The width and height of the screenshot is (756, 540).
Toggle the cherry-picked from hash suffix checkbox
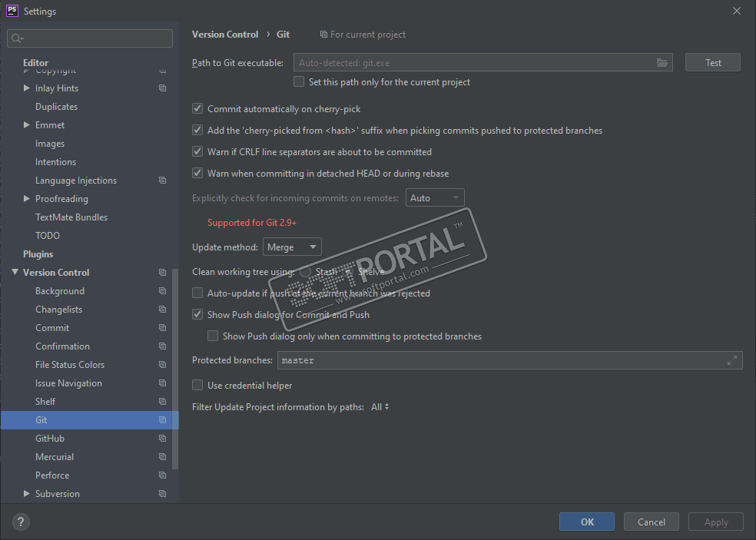coord(197,130)
